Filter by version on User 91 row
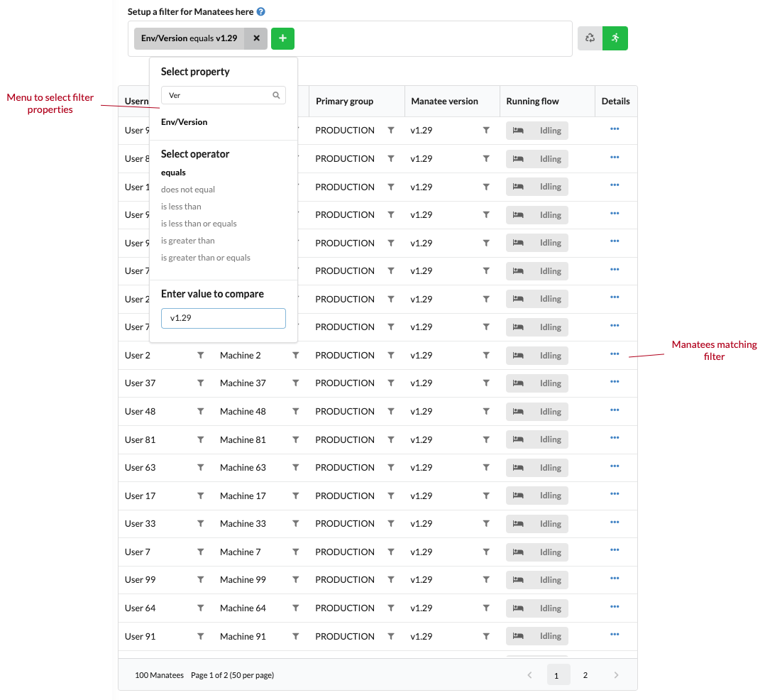Viewport: 765px width, 700px height. tap(486, 637)
